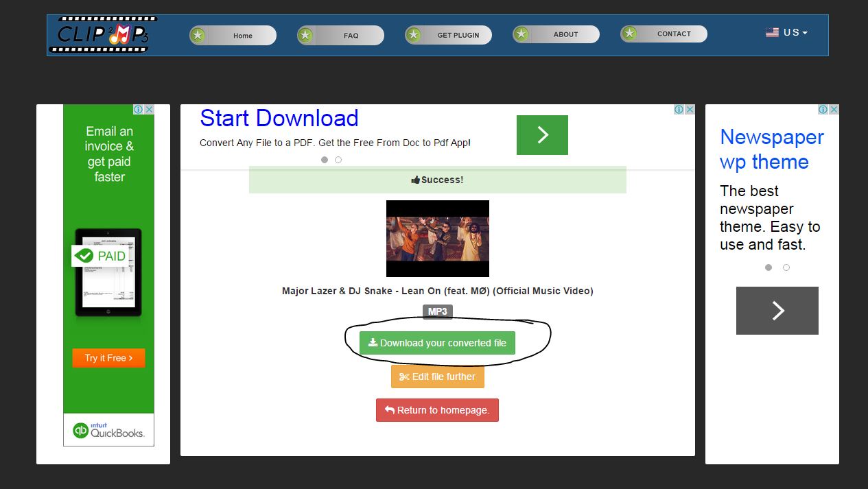The width and height of the screenshot is (868, 489).
Task: Click Try it Free button
Action: point(108,358)
